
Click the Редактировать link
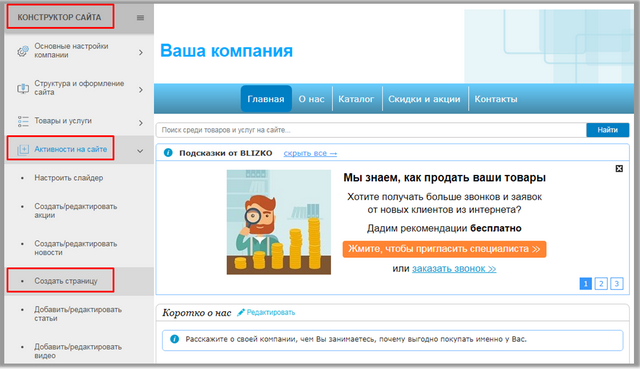tap(271, 312)
